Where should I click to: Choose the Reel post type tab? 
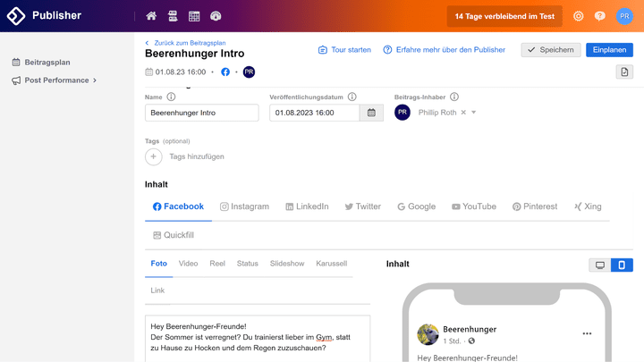click(217, 264)
